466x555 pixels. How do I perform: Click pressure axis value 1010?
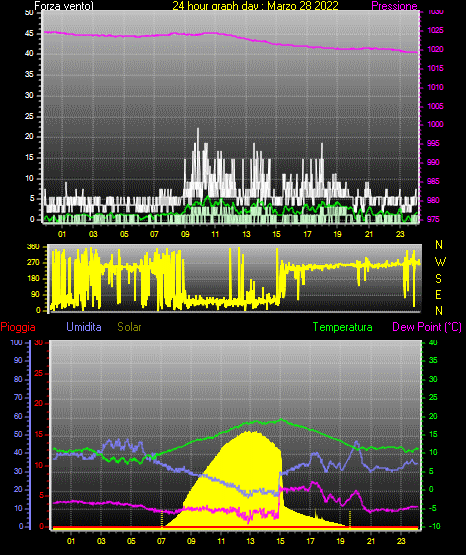tap(435, 87)
